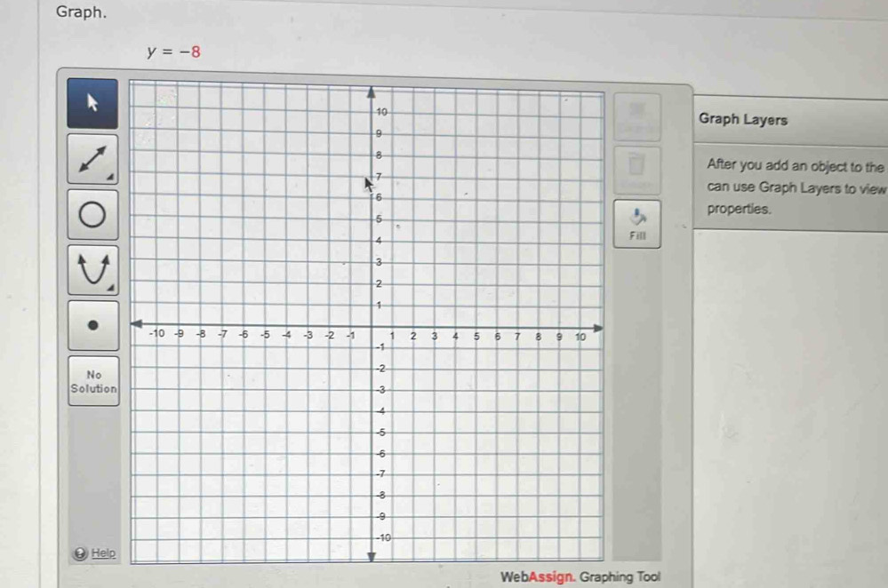Viewport: 888px width, 588px height.
Task: Select the Point tool
Action: (93, 325)
